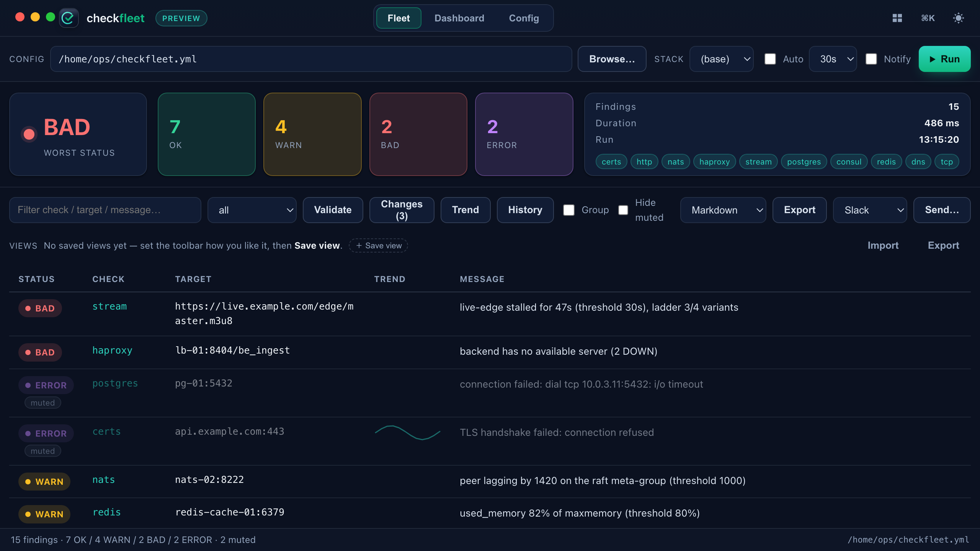Click the BAD badge on the stream row
Viewport: 980px width, 551px height.
[x=40, y=308]
